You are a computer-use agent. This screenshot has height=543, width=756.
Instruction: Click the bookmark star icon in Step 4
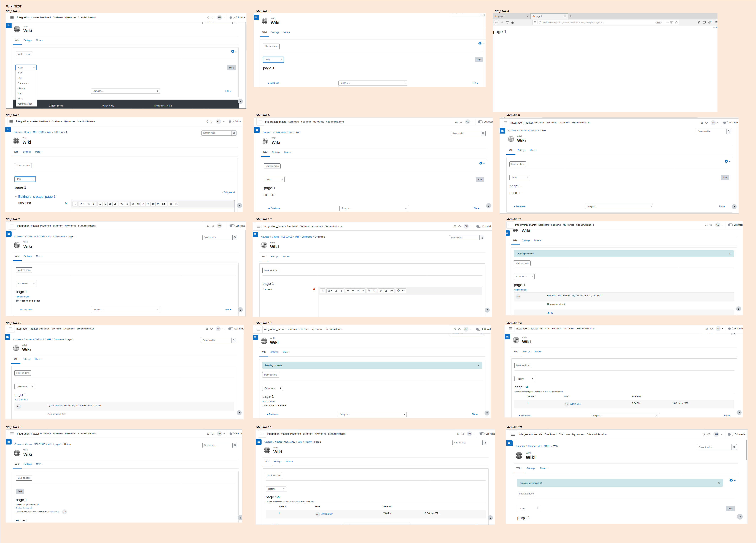point(676,22)
